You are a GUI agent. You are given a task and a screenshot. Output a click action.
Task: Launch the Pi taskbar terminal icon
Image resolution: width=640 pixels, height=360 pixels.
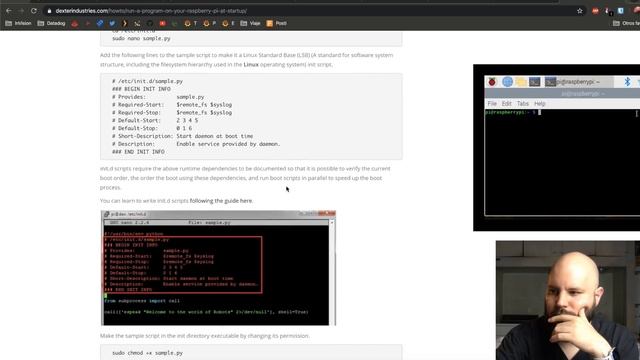point(535,82)
